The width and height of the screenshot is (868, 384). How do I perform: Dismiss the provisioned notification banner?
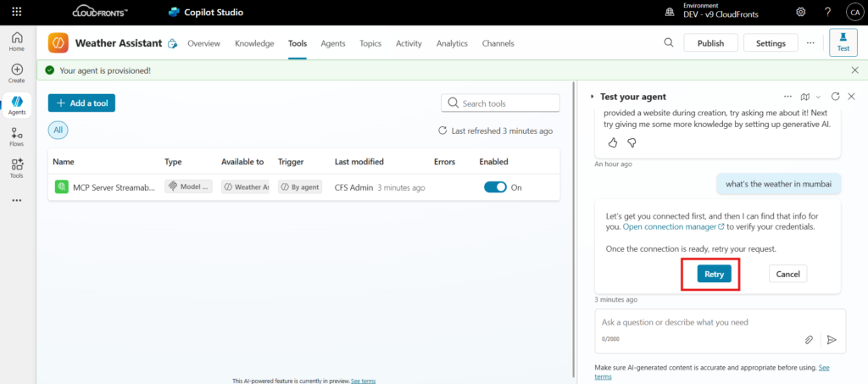tap(854, 70)
